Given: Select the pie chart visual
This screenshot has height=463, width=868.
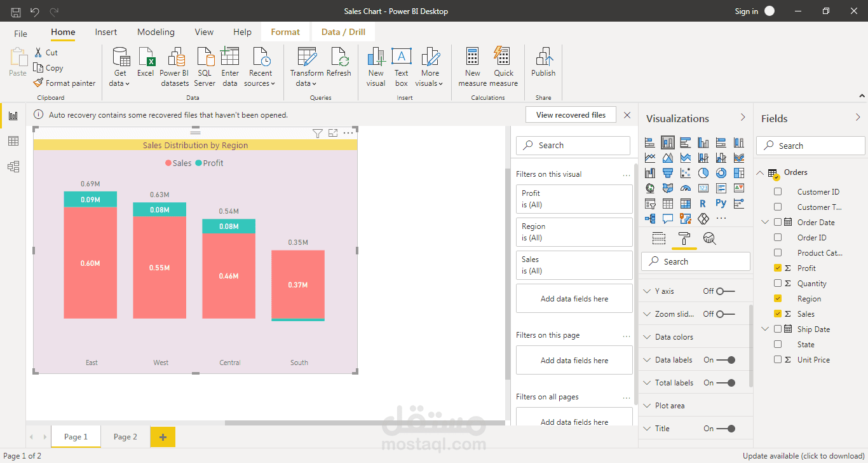Looking at the screenshot, I should click(x=703, y=173).
